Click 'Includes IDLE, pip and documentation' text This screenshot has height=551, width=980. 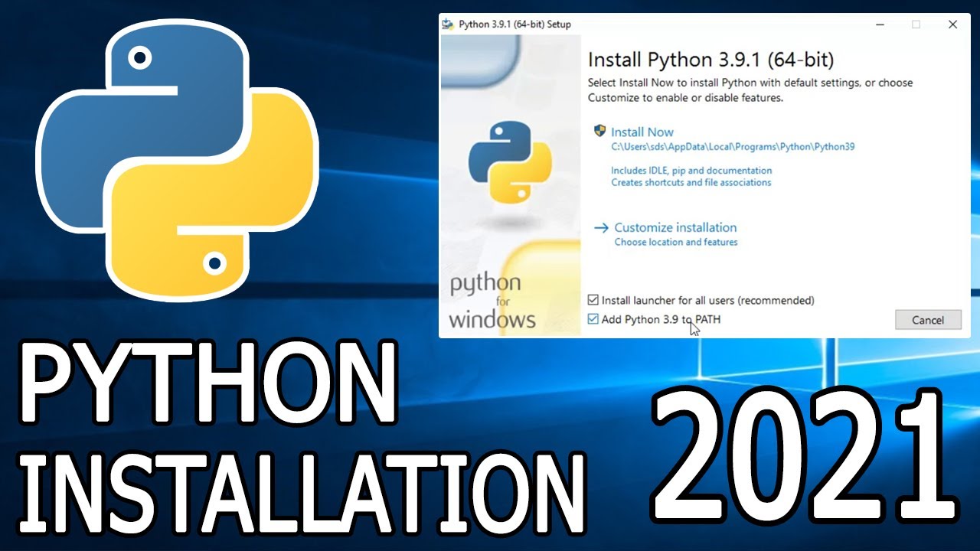point(691,171)
